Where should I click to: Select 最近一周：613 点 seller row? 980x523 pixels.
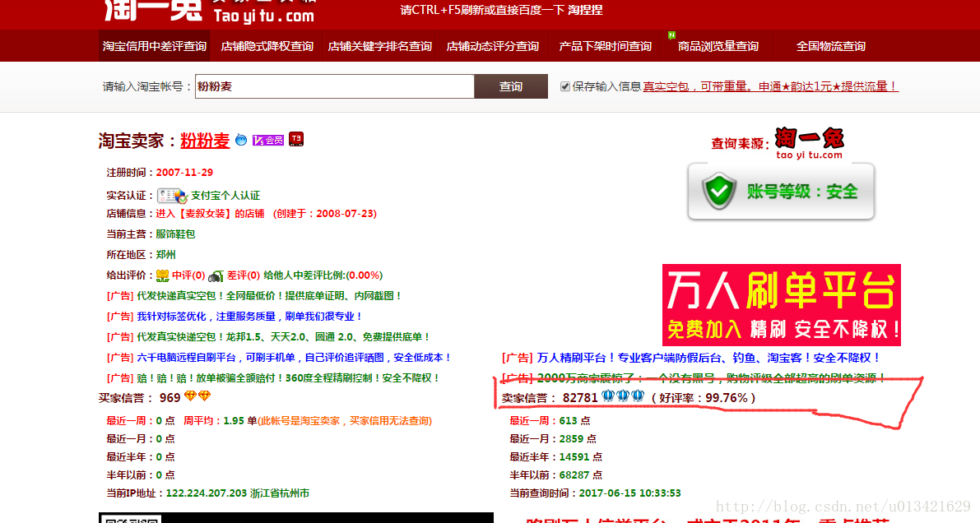click(550, 421)
